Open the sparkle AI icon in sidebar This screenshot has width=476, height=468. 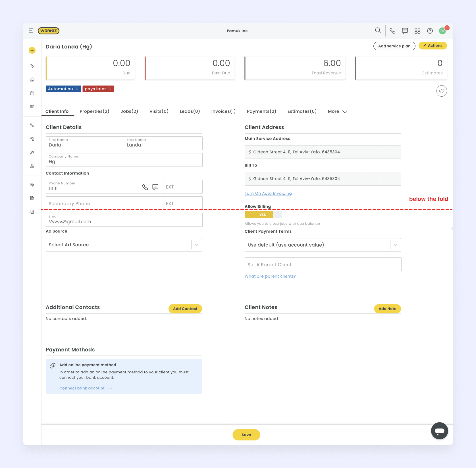[32, 66]
